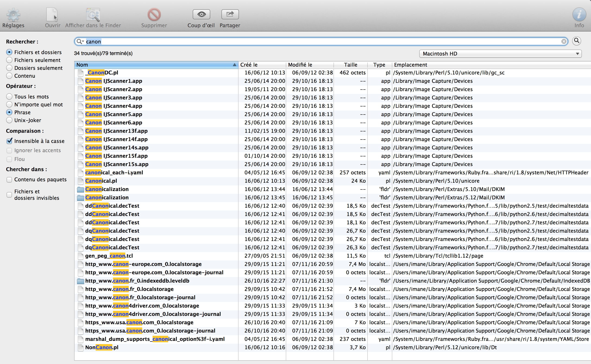Sort results by Modifié le column
The image size is (591, 364).
300,65
